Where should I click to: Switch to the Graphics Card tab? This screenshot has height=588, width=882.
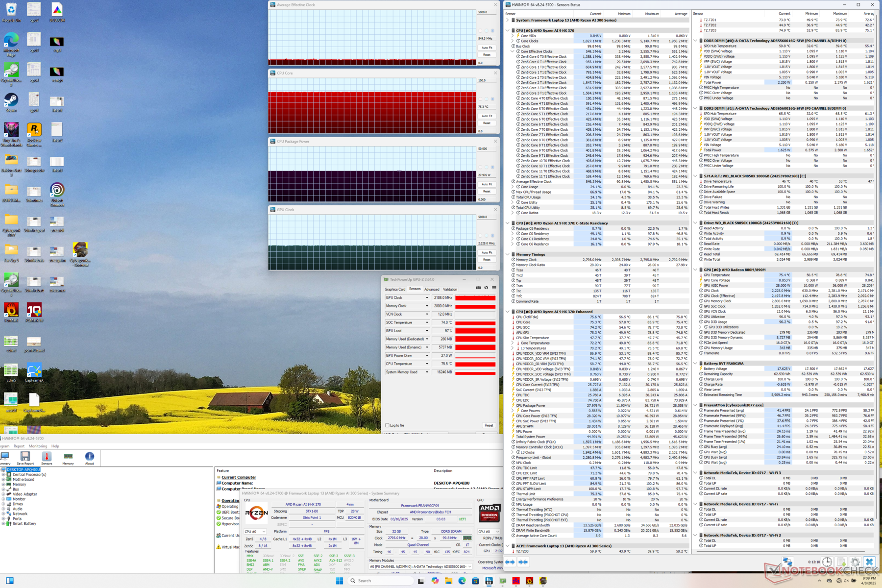tap(394, 289)
